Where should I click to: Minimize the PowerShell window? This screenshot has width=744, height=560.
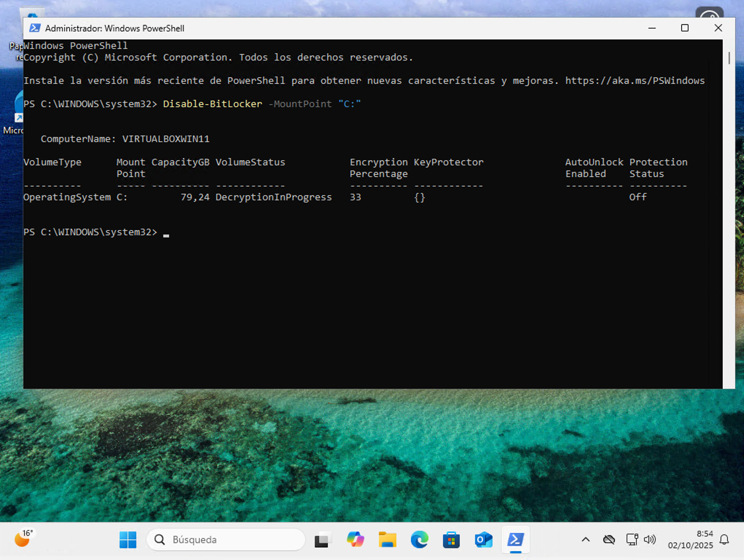[652, 28]
